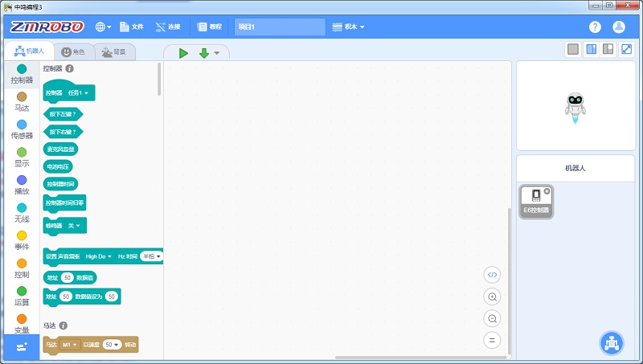Open the 教程 tutorials menu

(x=210, y=27)
